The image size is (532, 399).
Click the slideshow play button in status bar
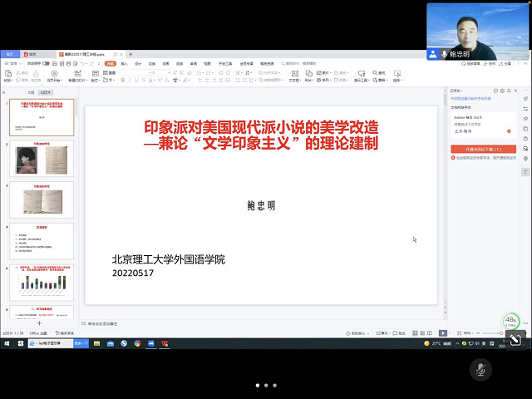(443, 333)
